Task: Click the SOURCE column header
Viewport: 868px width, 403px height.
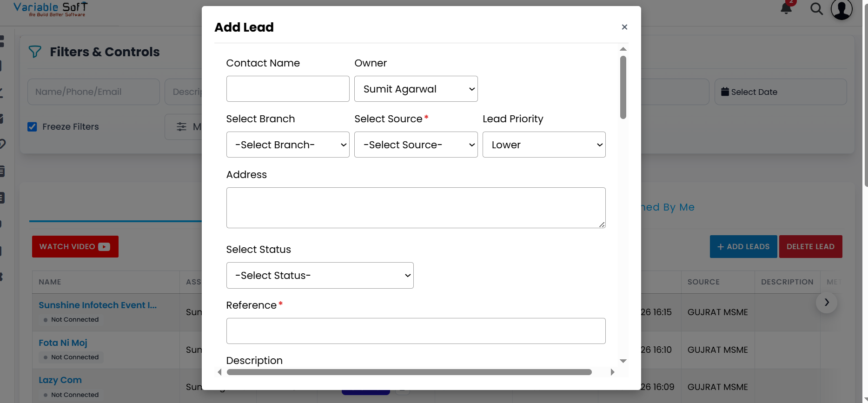Action: tap(703, 282)
